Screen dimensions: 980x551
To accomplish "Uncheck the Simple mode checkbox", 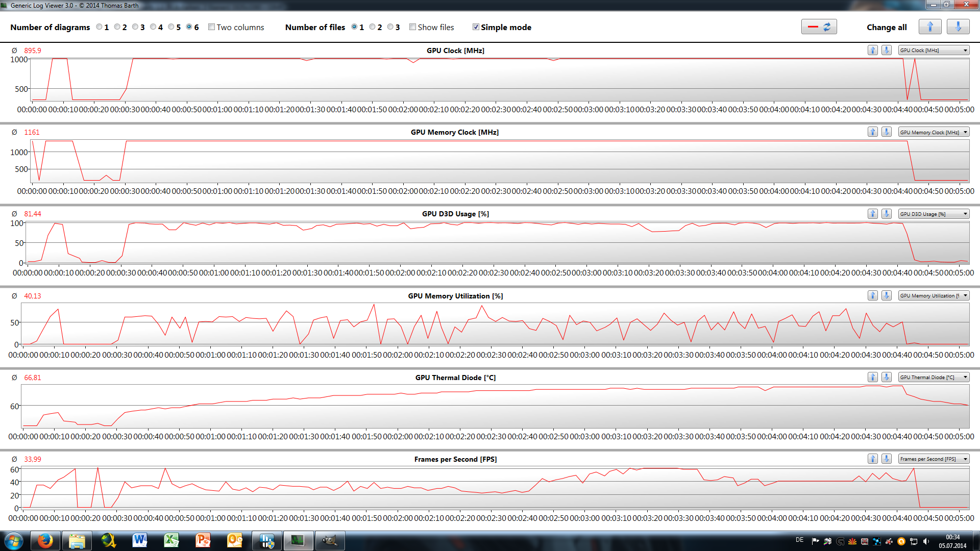I will (476, 27).
